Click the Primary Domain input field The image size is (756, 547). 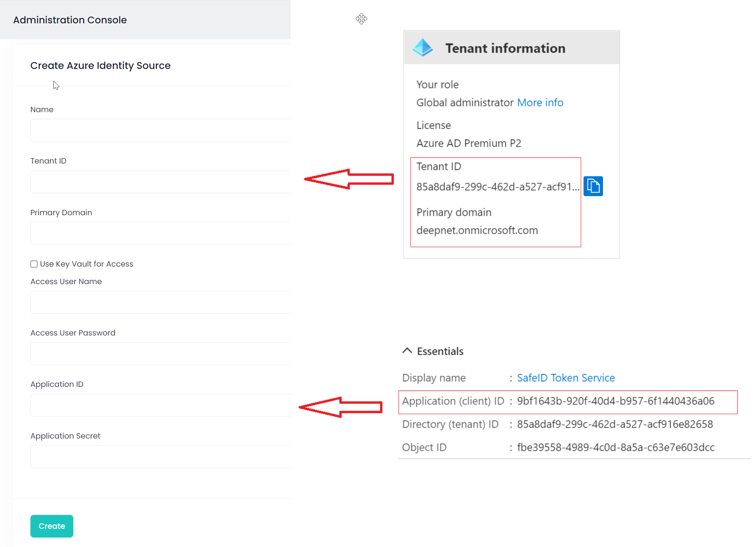(x=161, y=233)
